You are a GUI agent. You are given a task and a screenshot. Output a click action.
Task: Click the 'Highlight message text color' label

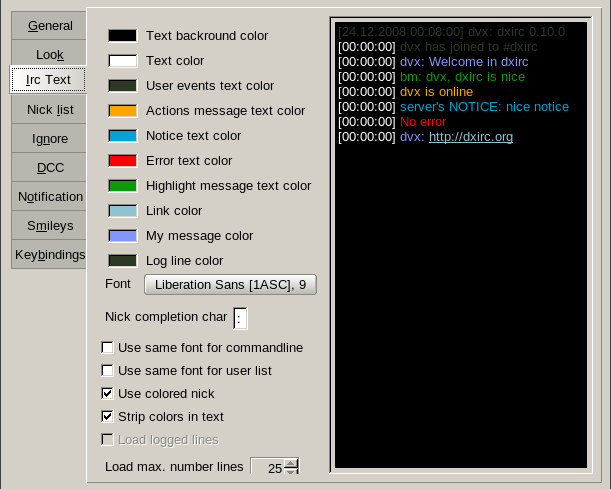(228, 186)
